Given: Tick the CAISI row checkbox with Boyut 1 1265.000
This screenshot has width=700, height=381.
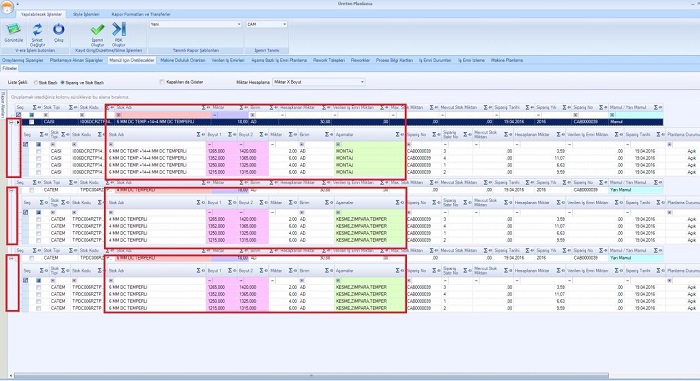Looking at the screenshot, I should [x=39, y=151].
